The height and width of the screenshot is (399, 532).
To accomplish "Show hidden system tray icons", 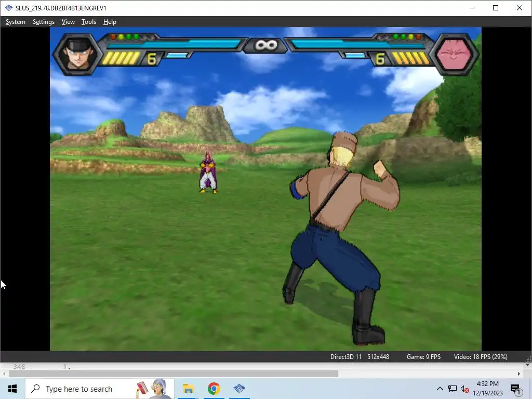I will tap(440, 389).
